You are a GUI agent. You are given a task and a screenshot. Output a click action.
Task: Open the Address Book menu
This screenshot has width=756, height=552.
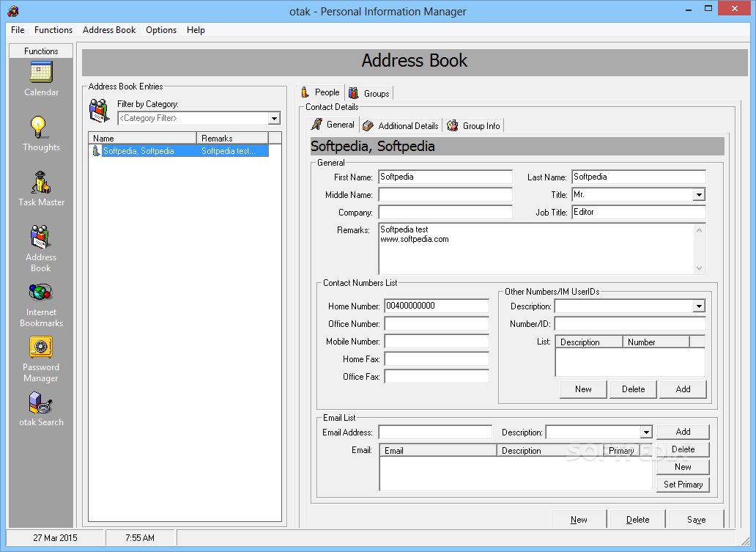[109, 30]
